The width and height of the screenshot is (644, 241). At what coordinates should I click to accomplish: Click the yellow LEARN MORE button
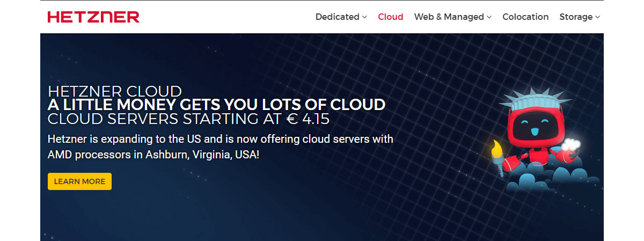click(x=79, y=181)
